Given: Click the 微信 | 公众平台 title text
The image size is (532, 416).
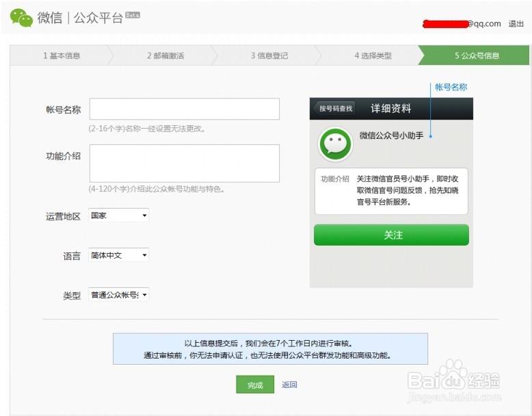Looking at the screenshot, I should click(80, 18).
